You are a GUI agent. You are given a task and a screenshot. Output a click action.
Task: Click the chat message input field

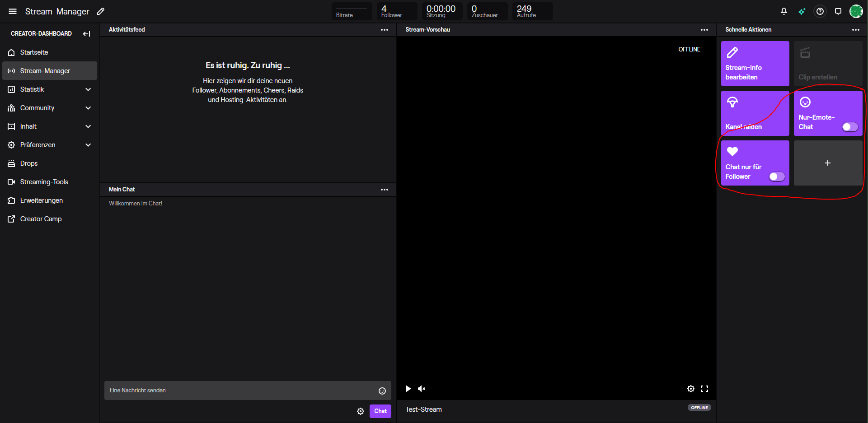click(x=248, y=390)
